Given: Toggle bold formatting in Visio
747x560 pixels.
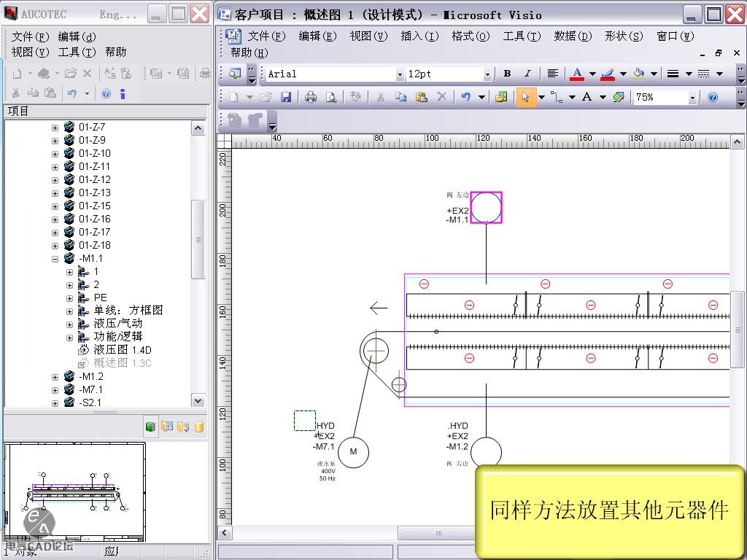Looking at the screenshot, I should pos(506,74).
